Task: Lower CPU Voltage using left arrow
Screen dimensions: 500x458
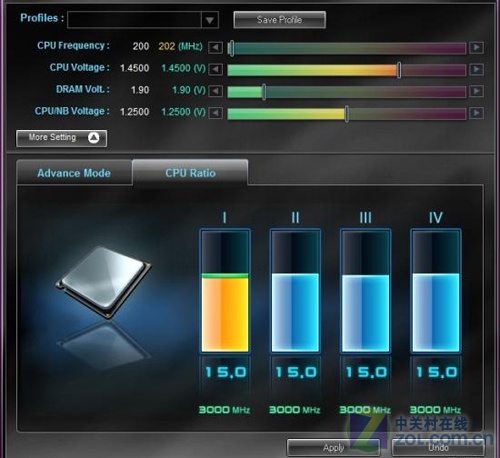Action: (x=215, y=69)
